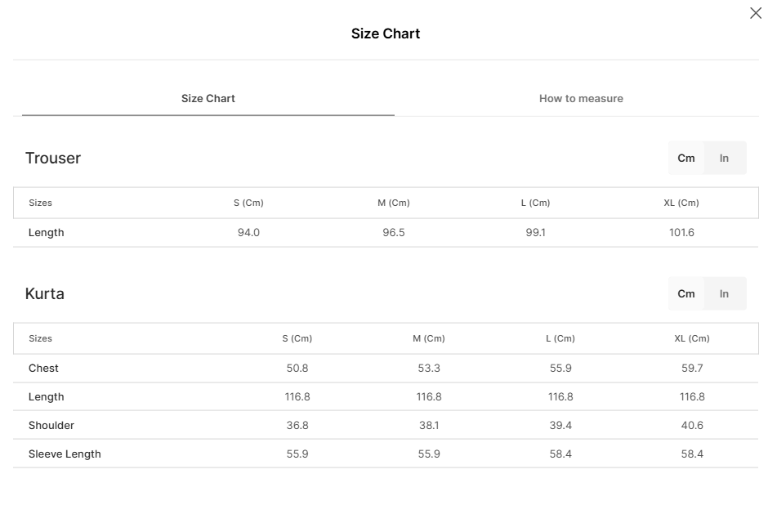Click the Kurta Chest row label
Image resolution: width=777 pixels, height=532 pixels.
click(43, 368)
